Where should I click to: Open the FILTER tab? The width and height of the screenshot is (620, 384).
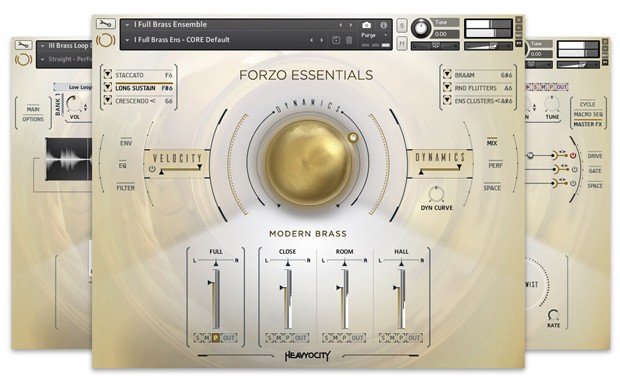click(x=125, y=188)
